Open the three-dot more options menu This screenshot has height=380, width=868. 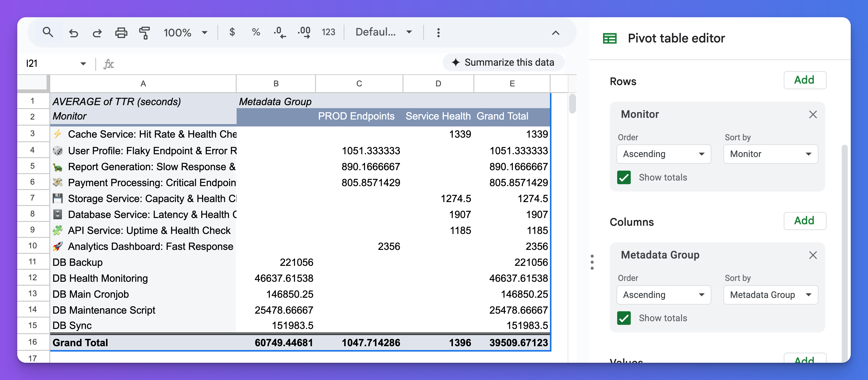438,33
